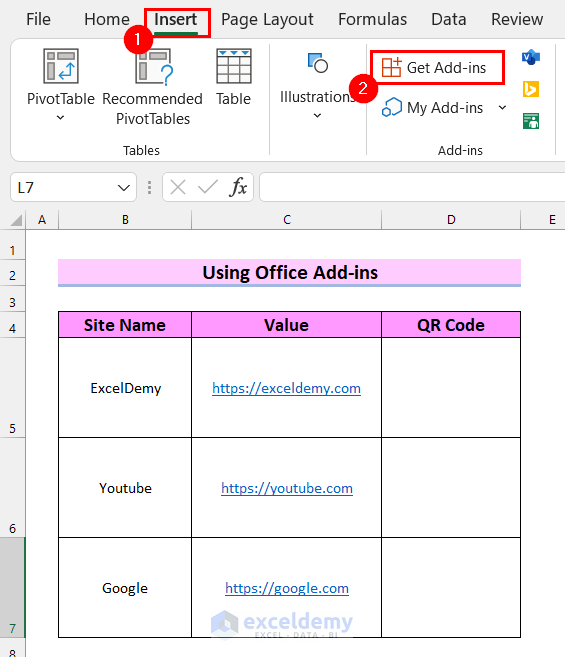Insert a Table using the Table icon

coord(233,66)
